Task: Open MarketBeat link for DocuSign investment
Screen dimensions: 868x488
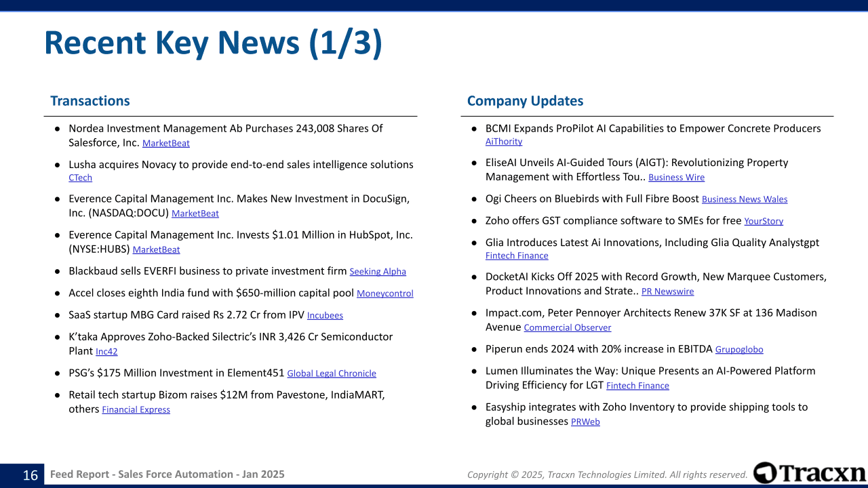Action: (x=195, y=213)
